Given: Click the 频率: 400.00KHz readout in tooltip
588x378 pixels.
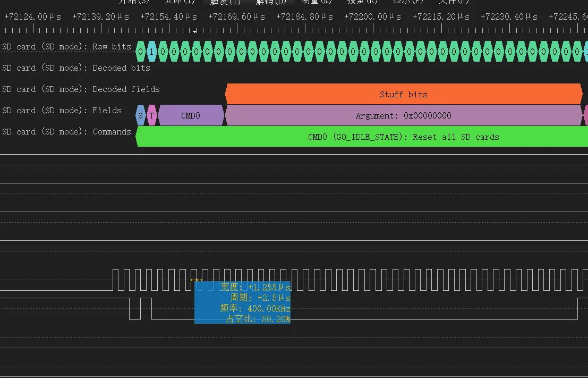Looking at the screenshot, I should point(255,308).
